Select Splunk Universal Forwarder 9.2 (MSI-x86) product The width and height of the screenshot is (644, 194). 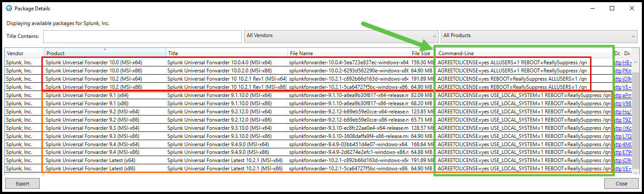coord(92,120)
